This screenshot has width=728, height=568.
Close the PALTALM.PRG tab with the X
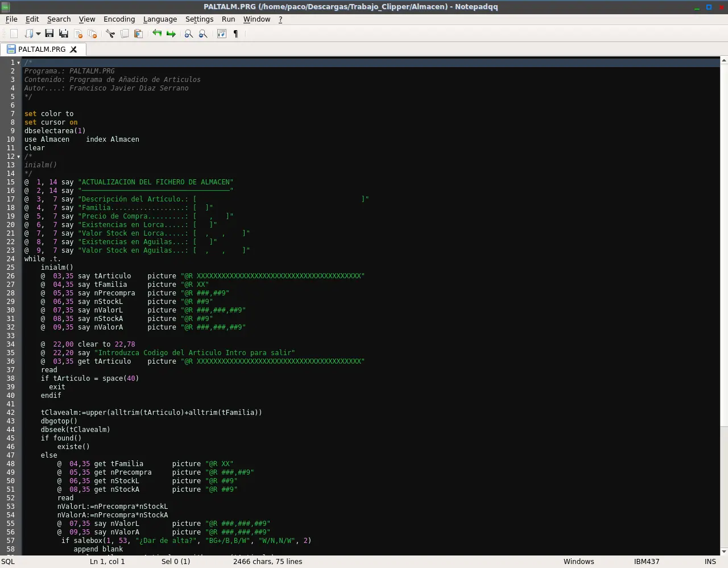coord(73,50)
